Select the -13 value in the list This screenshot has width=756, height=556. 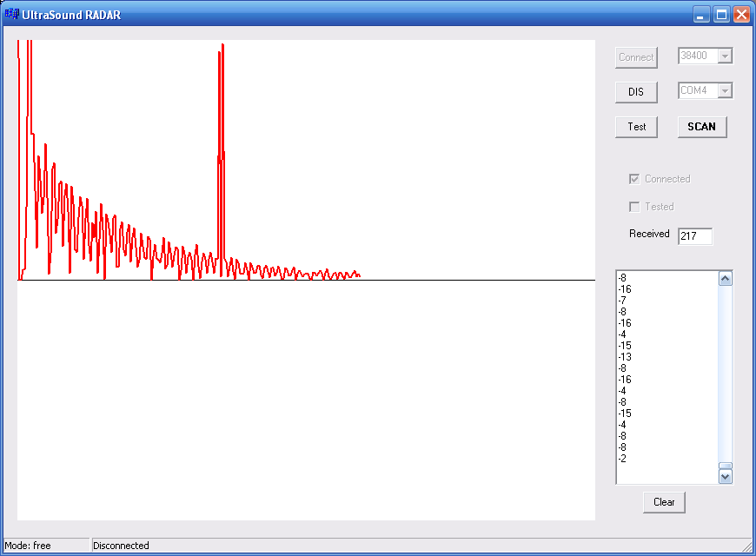pos(625,357)
